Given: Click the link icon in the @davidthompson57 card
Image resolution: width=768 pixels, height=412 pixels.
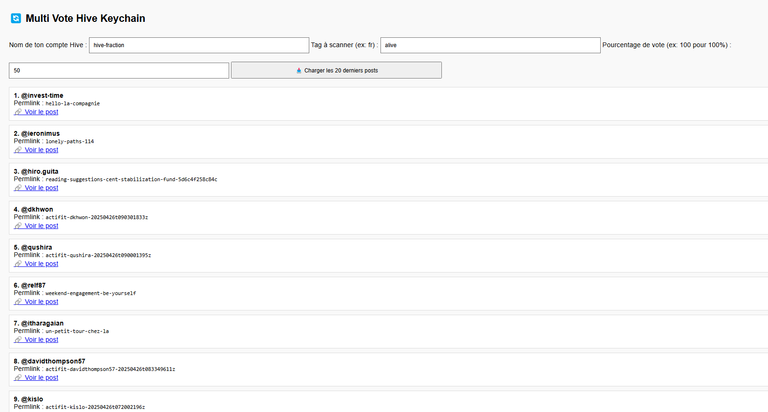Looking at the screenshot, I should pyautogui.click(x=18, y=378).
